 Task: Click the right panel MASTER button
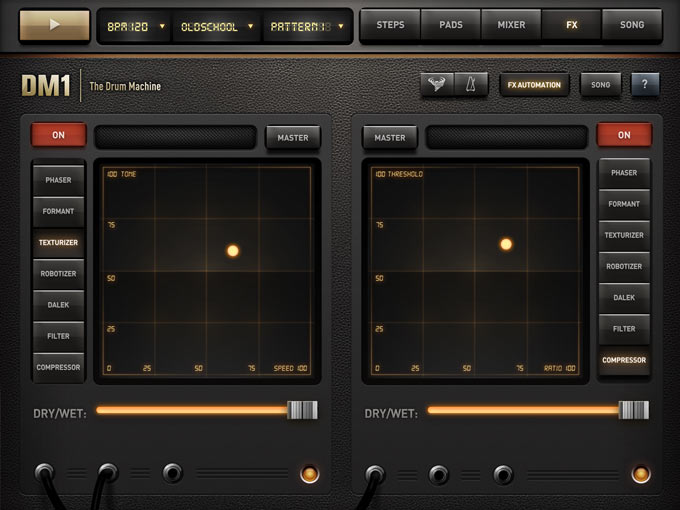pos(389,137)
